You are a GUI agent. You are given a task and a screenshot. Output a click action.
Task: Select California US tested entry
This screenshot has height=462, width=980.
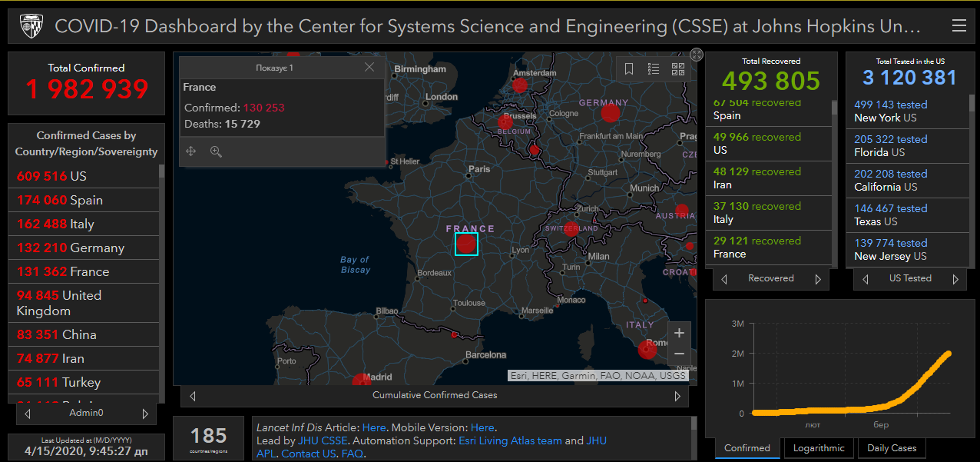tap(909, 181)
